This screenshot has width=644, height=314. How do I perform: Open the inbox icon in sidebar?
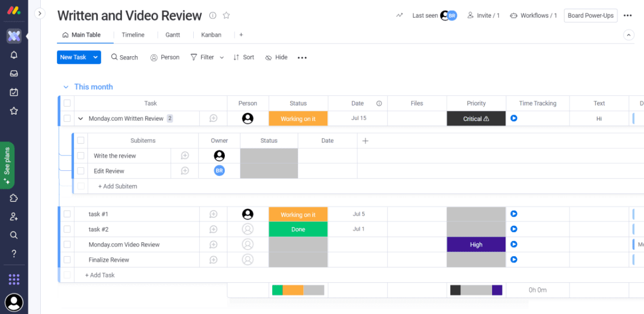pos(14,73)
